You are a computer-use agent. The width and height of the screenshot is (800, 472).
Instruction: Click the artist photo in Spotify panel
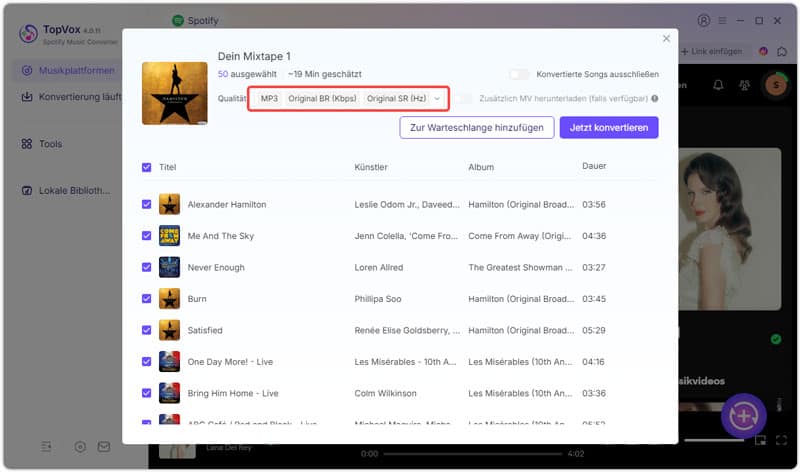(x=730, y=229)
